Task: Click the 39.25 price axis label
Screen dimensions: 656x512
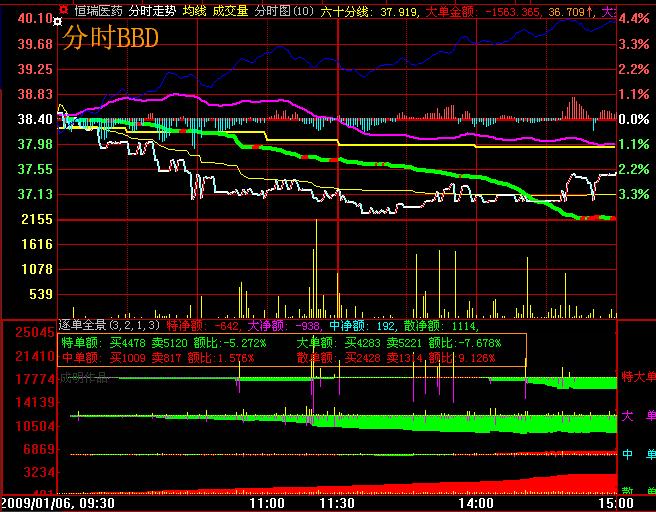Action: tap(35, 69)
